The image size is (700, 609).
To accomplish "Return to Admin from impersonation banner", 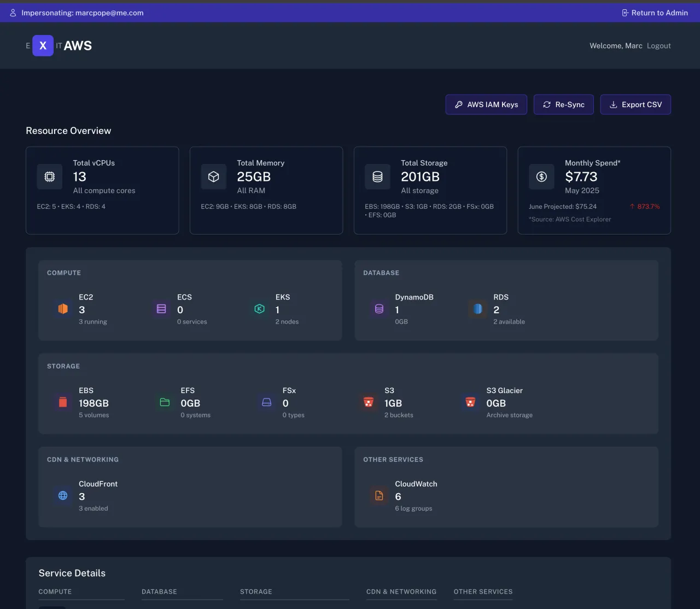I will tap(655, 13).
